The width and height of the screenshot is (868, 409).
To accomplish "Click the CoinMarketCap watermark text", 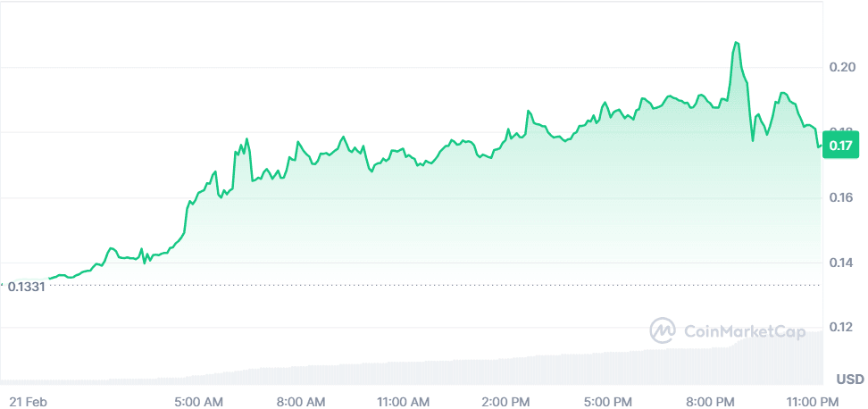I will point(744,331).
